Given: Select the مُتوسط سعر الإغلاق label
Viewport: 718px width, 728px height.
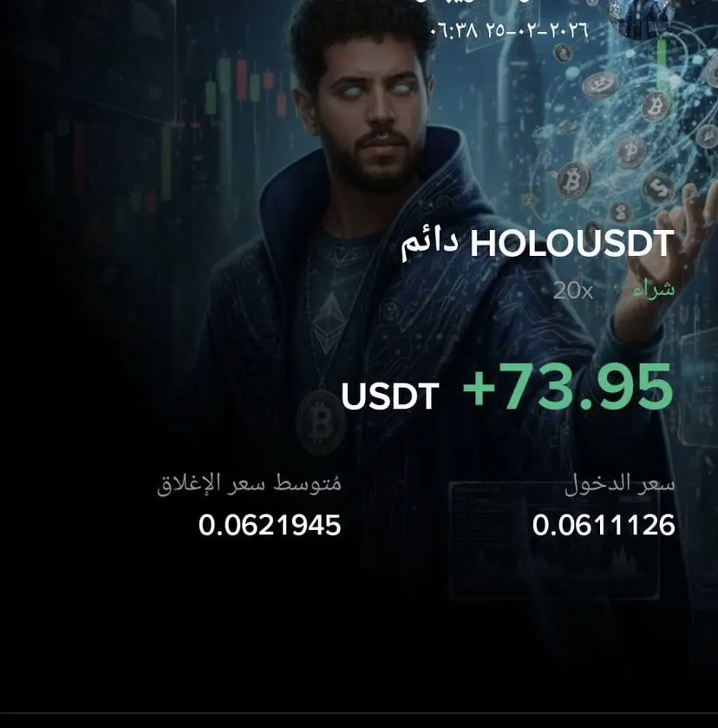Looking at the screenshot, I should click(249, 483).
